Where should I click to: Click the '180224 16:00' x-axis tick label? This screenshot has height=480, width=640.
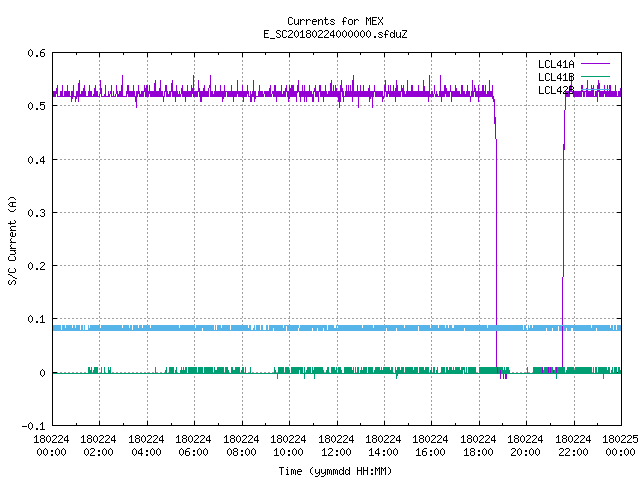pos(430,446)
